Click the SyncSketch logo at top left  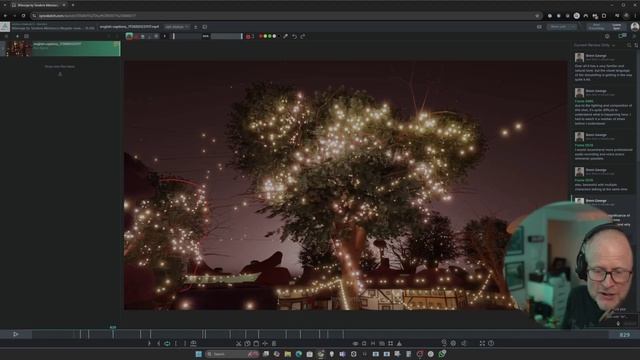point(5,27)
